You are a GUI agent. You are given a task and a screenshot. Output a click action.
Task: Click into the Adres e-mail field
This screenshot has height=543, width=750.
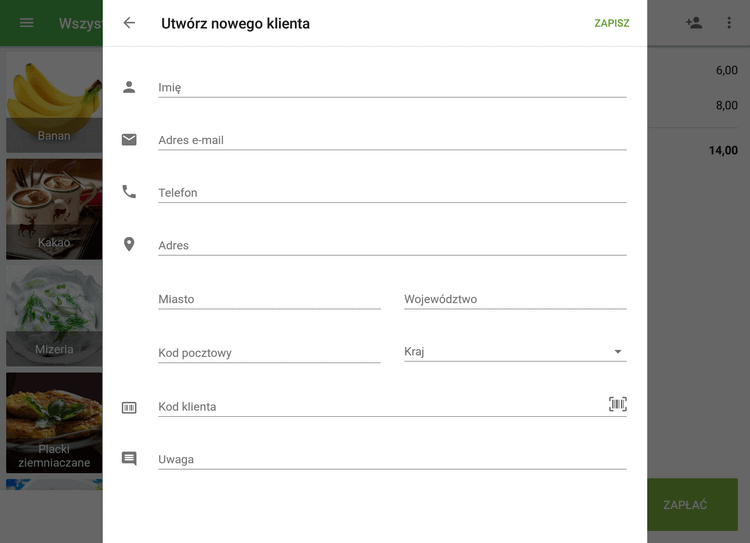click(x=392, y=140)
